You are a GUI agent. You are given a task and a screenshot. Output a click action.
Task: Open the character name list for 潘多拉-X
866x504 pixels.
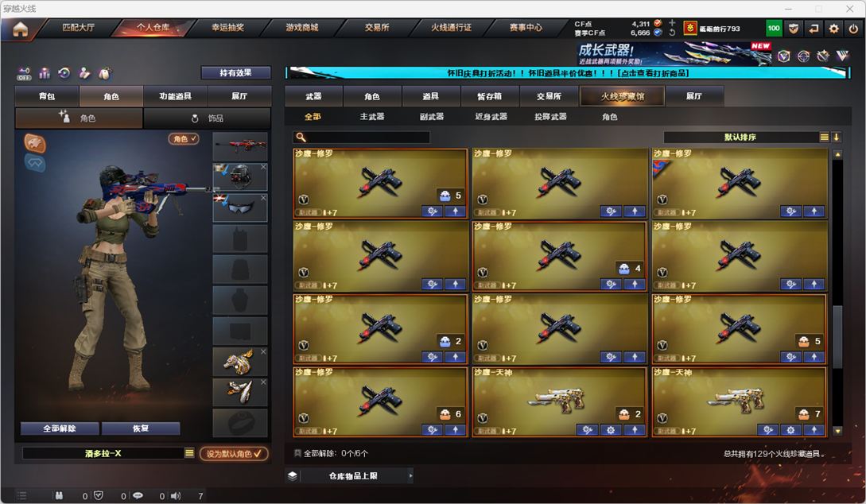pos(189,452)
